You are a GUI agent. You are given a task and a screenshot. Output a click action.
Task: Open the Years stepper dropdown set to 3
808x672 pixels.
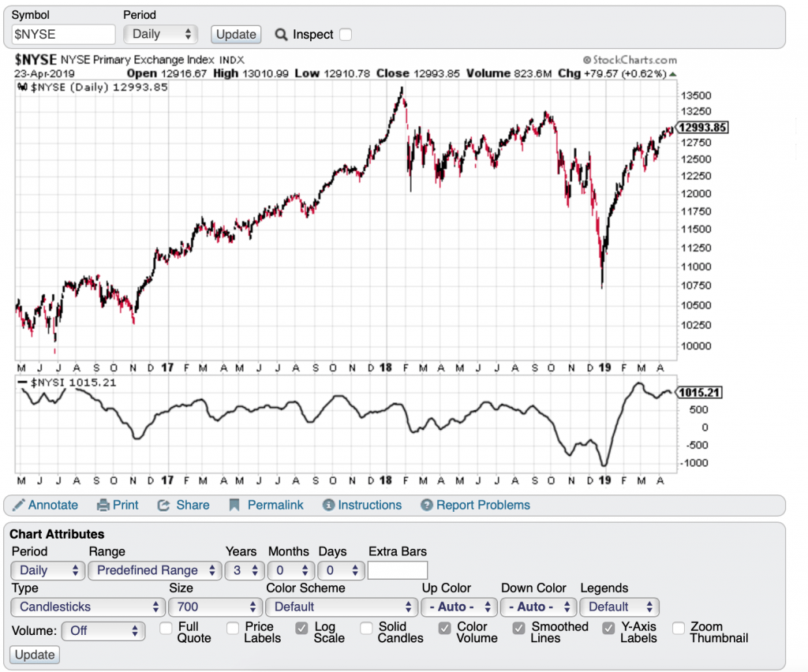244,570
